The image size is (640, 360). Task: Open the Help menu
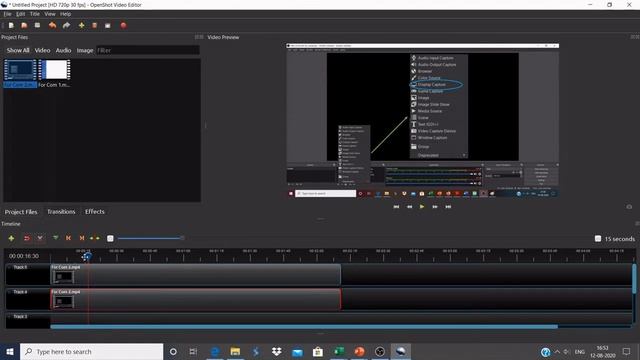[x=65, y=14]
